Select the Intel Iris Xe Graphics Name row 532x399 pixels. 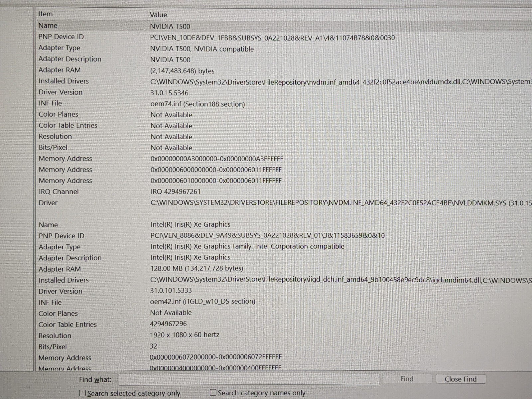point(190,224)
